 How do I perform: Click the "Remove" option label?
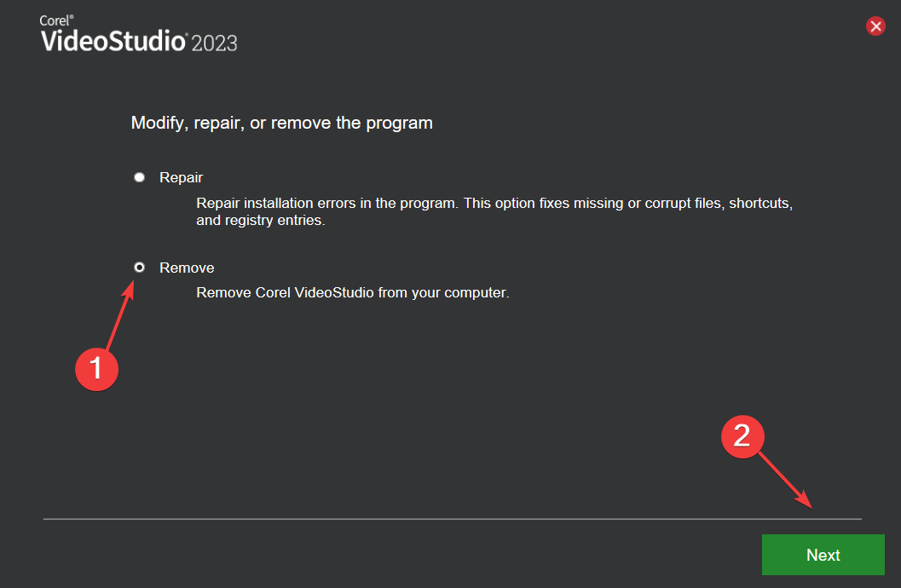click(187, 268)
